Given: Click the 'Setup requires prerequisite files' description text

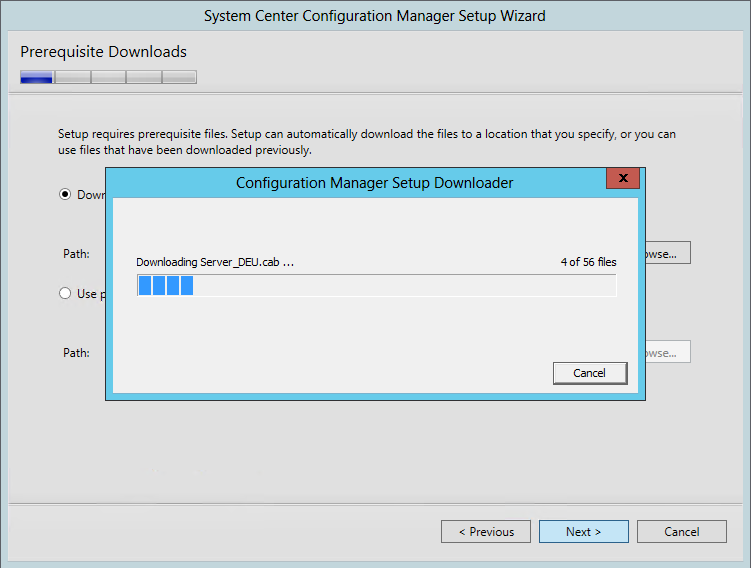Looking at the screenshot, I should click(x=367, y=142).
